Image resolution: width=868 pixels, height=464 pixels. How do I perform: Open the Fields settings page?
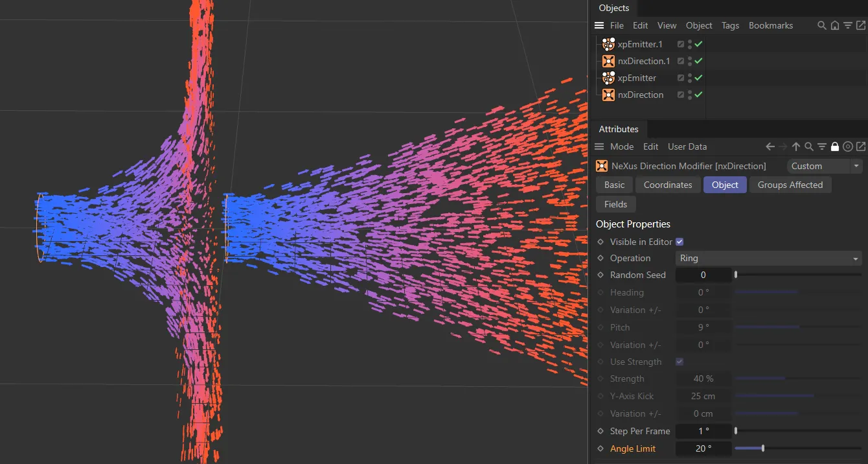point(615,204)
